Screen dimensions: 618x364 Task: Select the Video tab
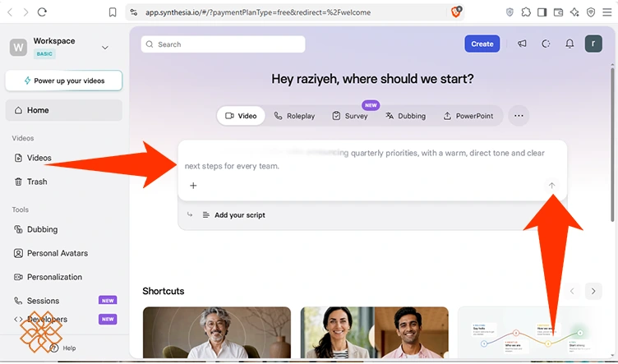tap(241, 116)
